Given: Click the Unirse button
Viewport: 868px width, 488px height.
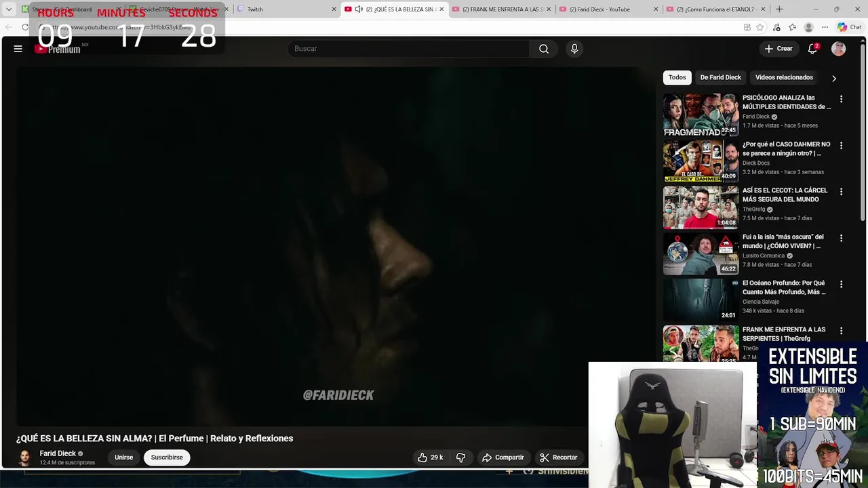Looking at the screenshot, I should pos(123,457).
